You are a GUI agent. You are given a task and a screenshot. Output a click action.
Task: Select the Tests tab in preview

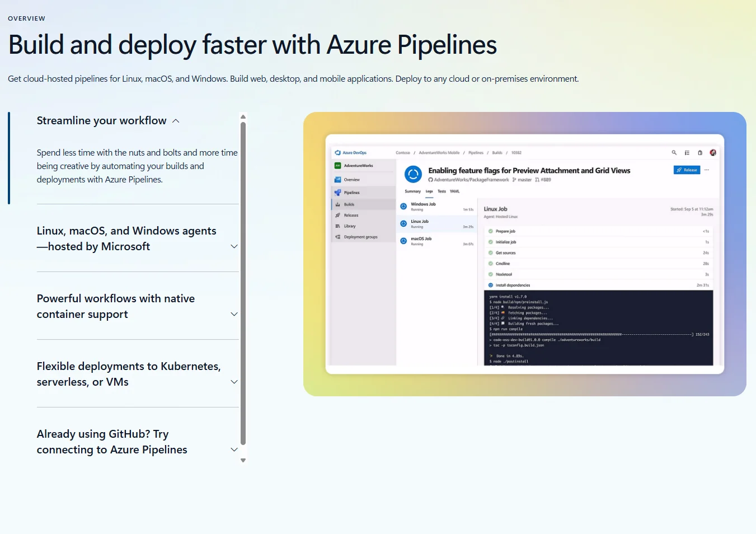(x=442, y=191)
